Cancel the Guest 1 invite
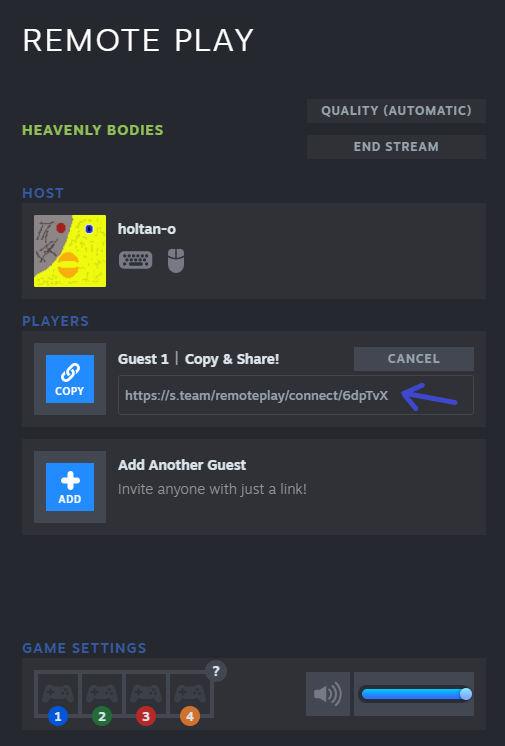Screen dimensions: 505x746 pyautogui.click(x=414, y=359)
